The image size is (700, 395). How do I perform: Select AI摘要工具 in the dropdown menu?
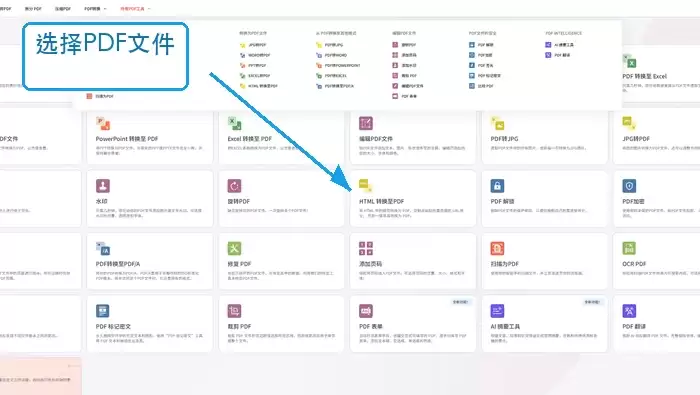coord(560,45)
